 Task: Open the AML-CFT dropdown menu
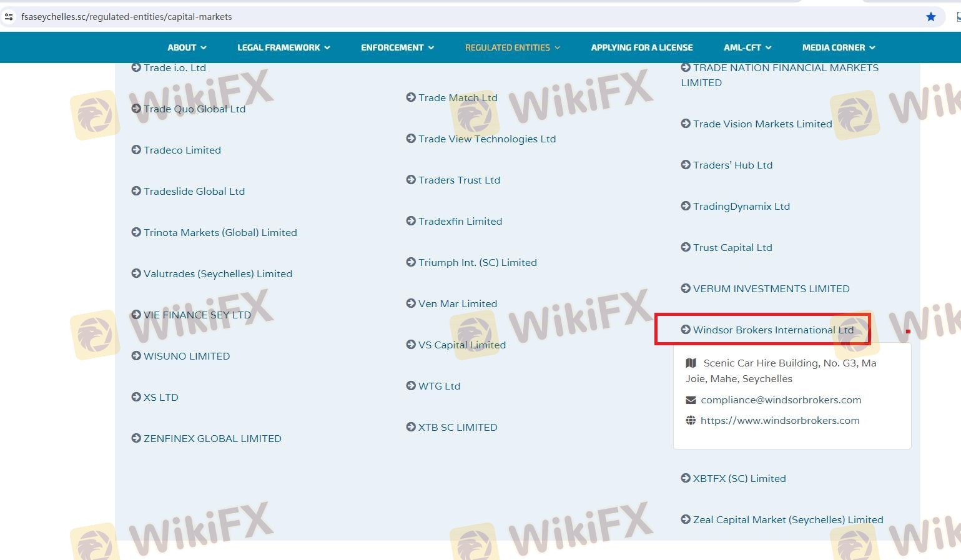tap(747, 47)
